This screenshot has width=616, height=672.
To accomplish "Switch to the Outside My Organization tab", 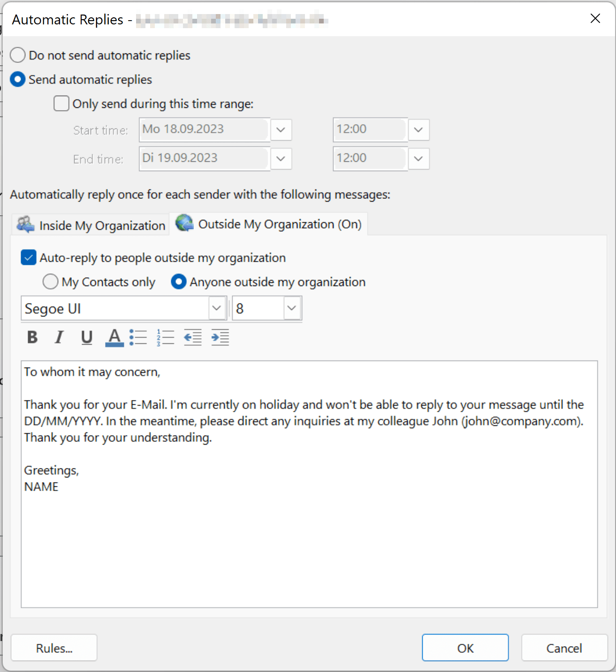I will click(x=270, y=224).
